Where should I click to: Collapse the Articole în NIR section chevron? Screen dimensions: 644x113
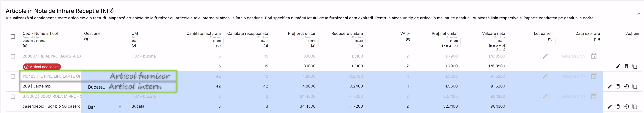tap(638, 14)
